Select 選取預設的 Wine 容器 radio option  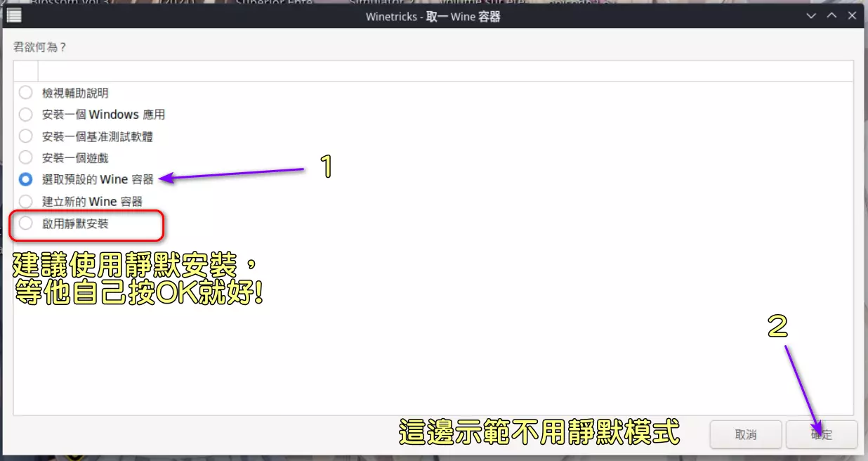point(26,179)
